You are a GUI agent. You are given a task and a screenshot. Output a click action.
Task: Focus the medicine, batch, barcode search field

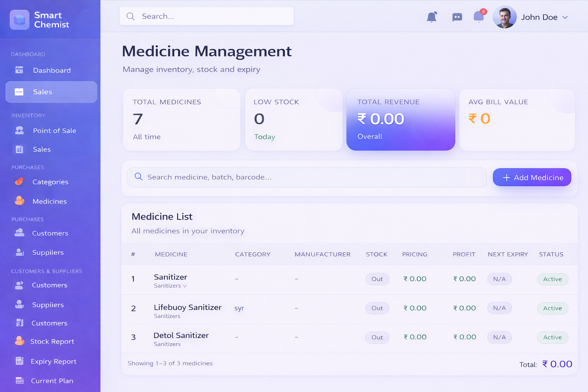point(306,177)
